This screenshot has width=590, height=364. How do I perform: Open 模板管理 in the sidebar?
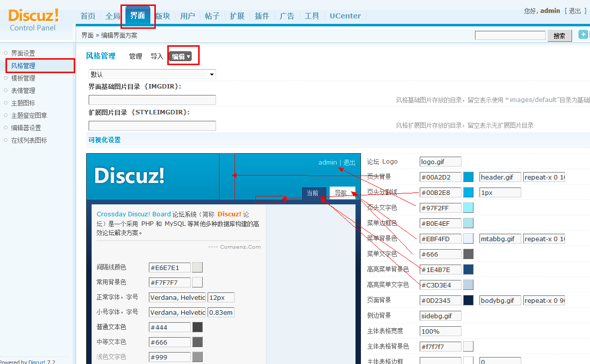click(23, 78)
